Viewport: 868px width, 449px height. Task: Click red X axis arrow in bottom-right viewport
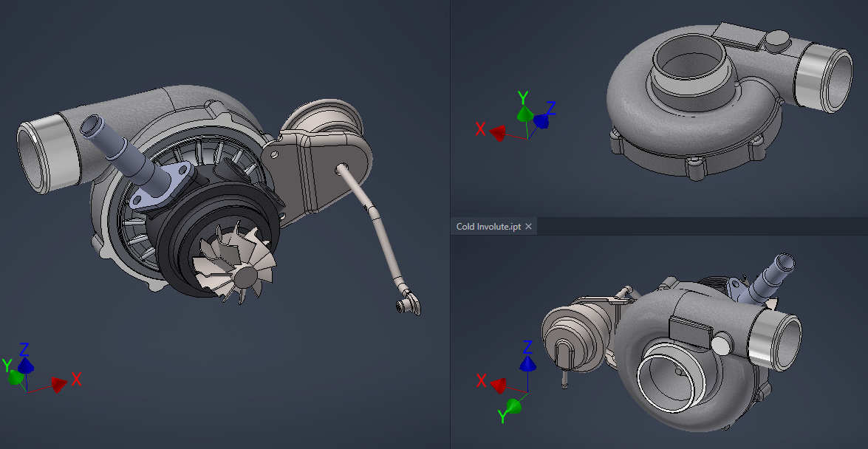pyautogui.click(x=498, y=385)
